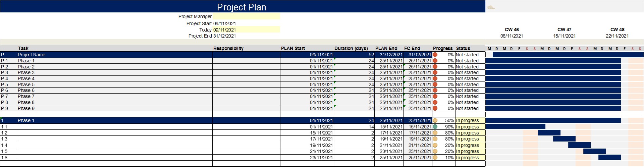
Task: Select the yellow Today date cell
Action: (246, 30)
